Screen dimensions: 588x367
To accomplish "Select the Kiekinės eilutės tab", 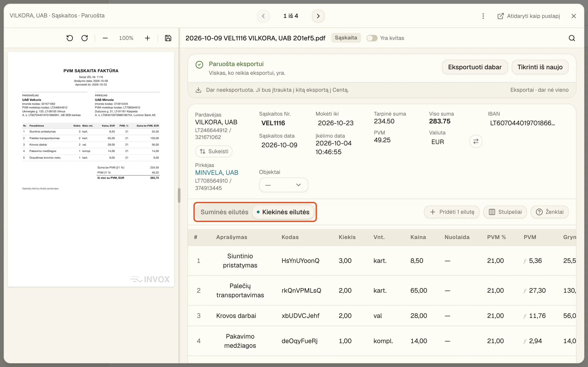I will tap(283, 212).
